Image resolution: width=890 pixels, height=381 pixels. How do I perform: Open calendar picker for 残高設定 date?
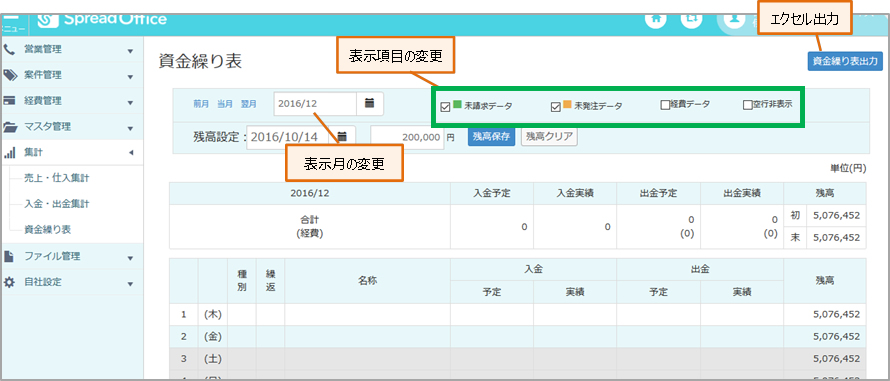(x=342, y=137)
